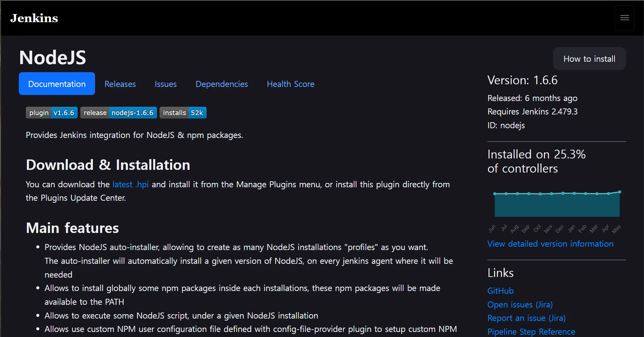644x337 pixels.
Task: Open the Open issues (Jira) link
Action: pos(520,304)
